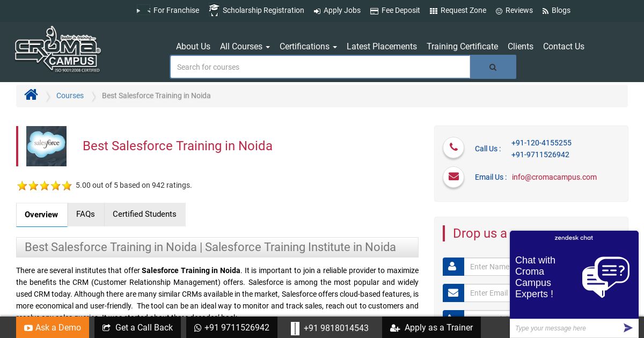Expand the All Courses dropdown
The image size is (644, 338).
(245, 47)
